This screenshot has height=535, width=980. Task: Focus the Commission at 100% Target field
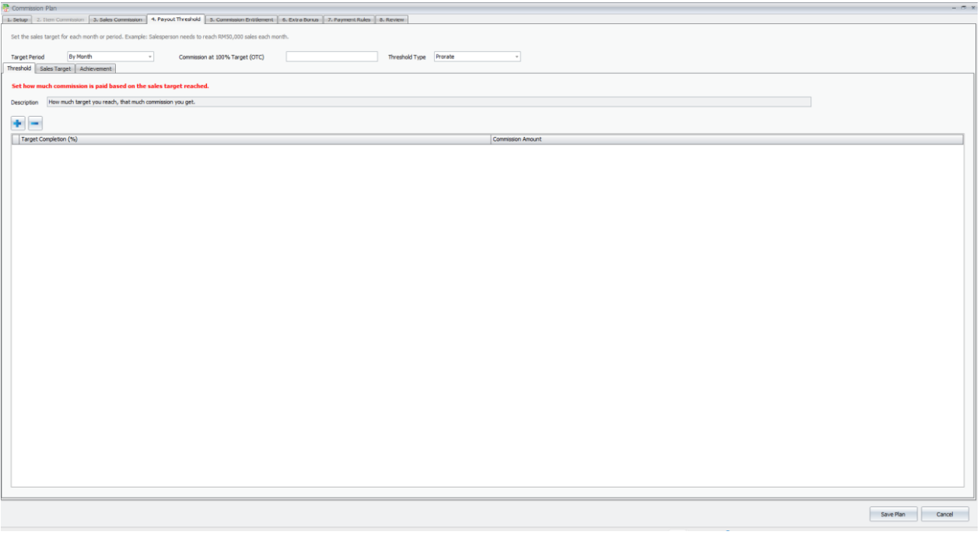pos(331,57)
